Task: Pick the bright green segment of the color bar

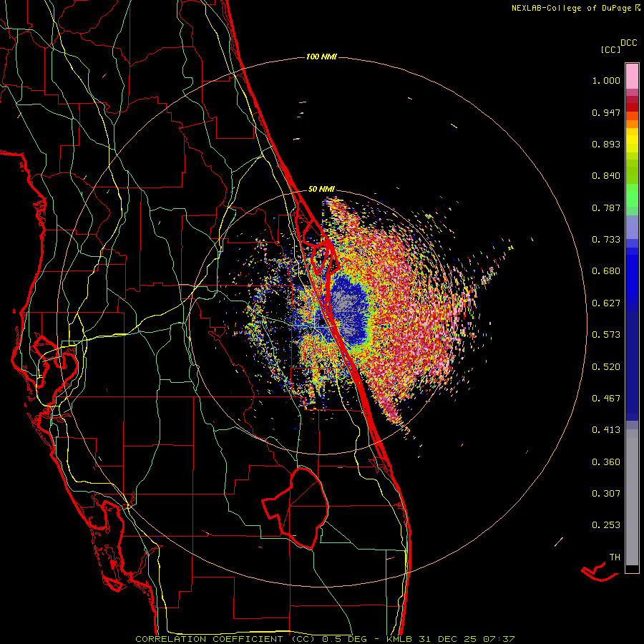Action: coord(632,195)
